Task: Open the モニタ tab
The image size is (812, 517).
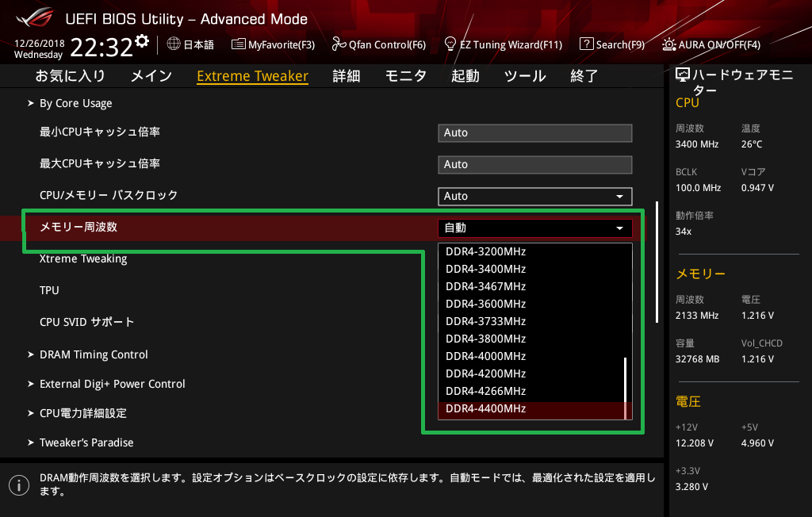Action: 405,76
